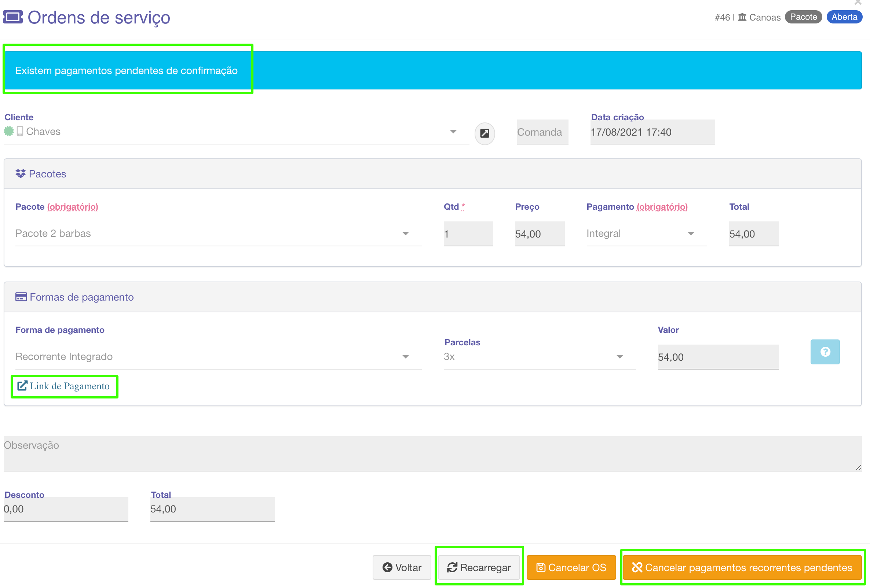Click the Recarregar button
Image resolution: width=870 pixels, height=588 pixels.
point(478,567)
